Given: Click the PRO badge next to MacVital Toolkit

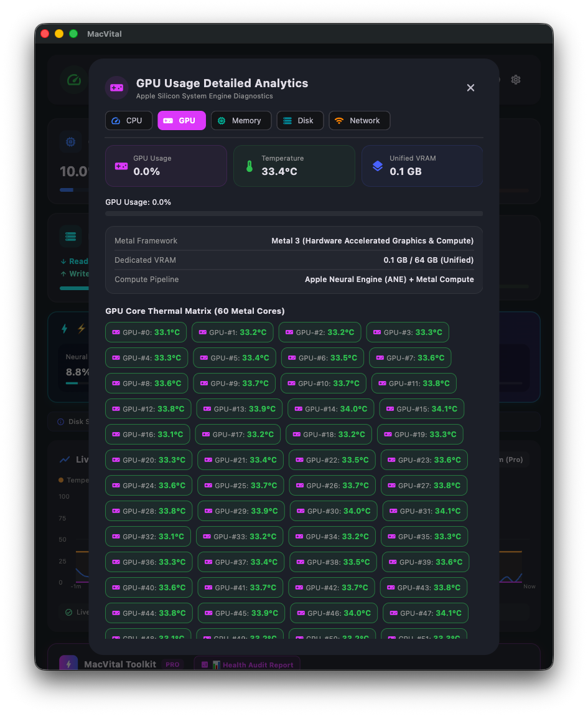Looking at the screenshot, I should point(172,664).
